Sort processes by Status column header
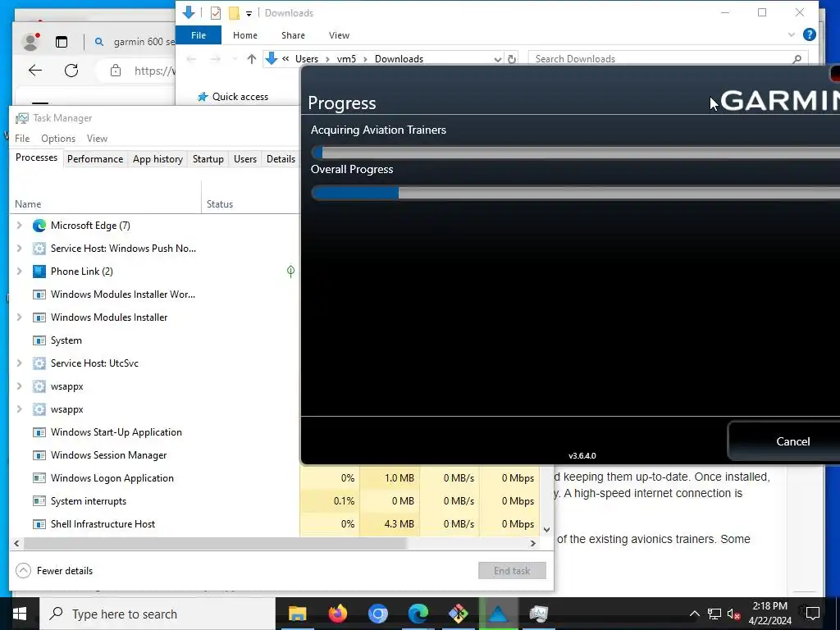 [x=250, y=204]
